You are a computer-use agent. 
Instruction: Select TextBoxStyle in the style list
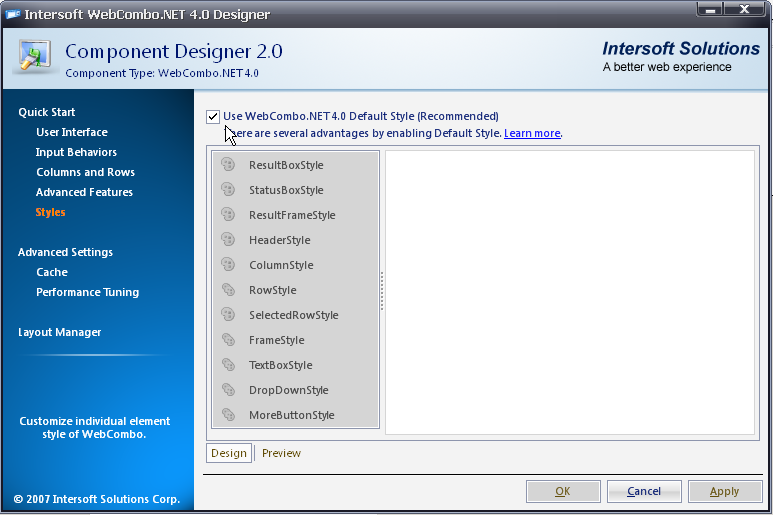click(295, 365)
